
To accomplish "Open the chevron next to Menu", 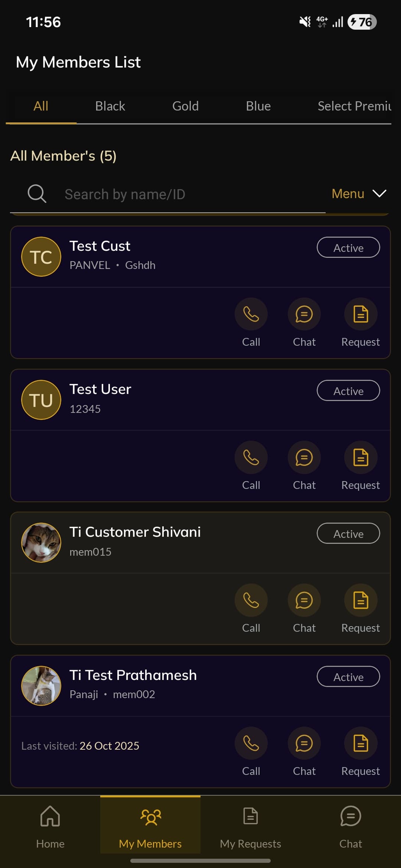I will pyautogui.click(x=379, y=193).
